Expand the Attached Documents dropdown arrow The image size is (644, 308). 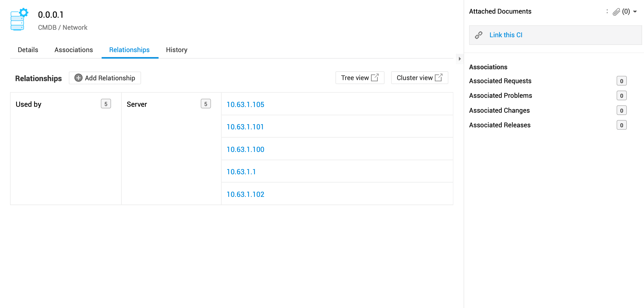pos(635,12)
